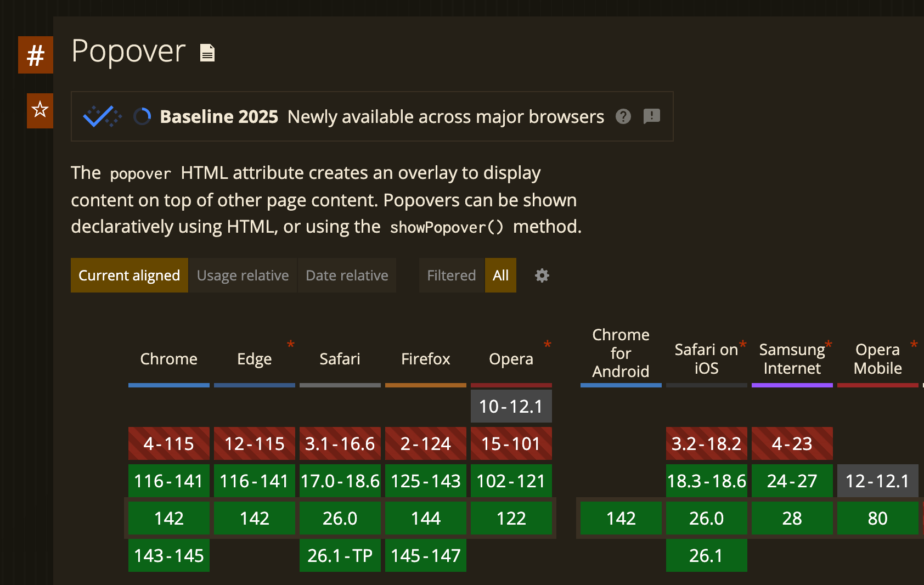This screenshot has width=924, height=585.
Task: Click the help question mark on the Baseline badge
Action: 623,116
